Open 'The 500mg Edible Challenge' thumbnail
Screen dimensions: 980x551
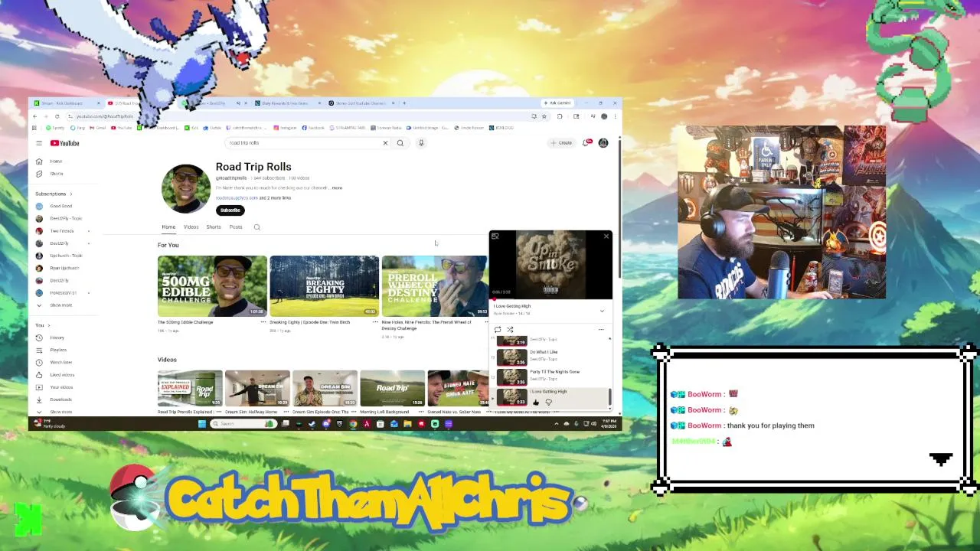[x=212, y=286]
